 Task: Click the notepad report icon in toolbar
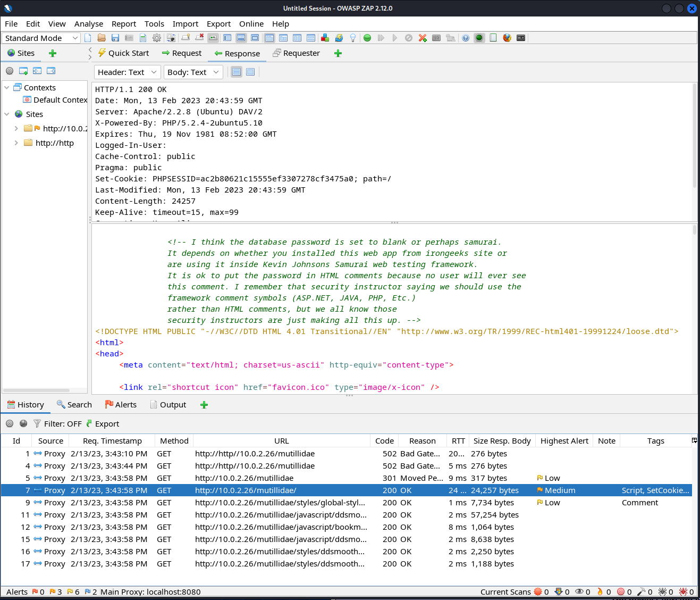coord(493,38)
